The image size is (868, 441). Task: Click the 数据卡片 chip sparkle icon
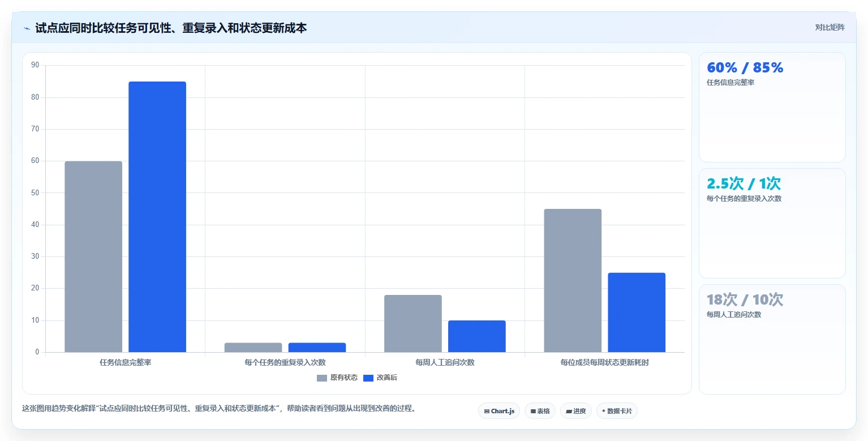604,411
